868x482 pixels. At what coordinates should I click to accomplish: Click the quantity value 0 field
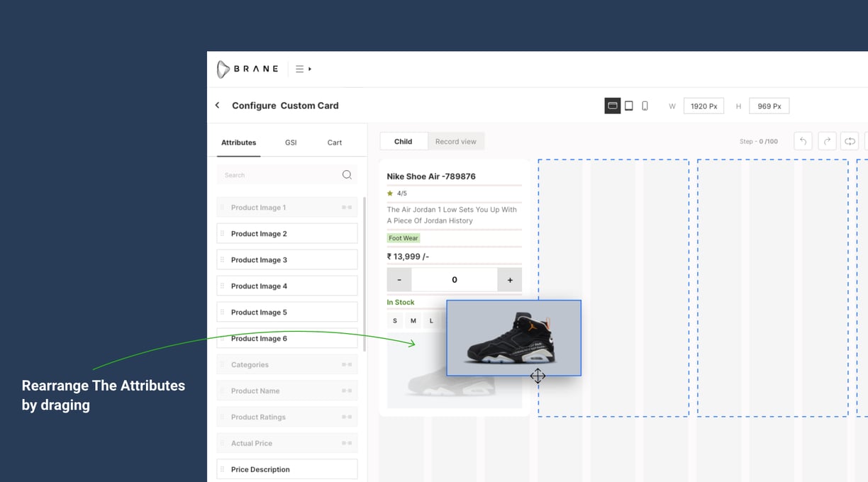click(x=455, y=279)
